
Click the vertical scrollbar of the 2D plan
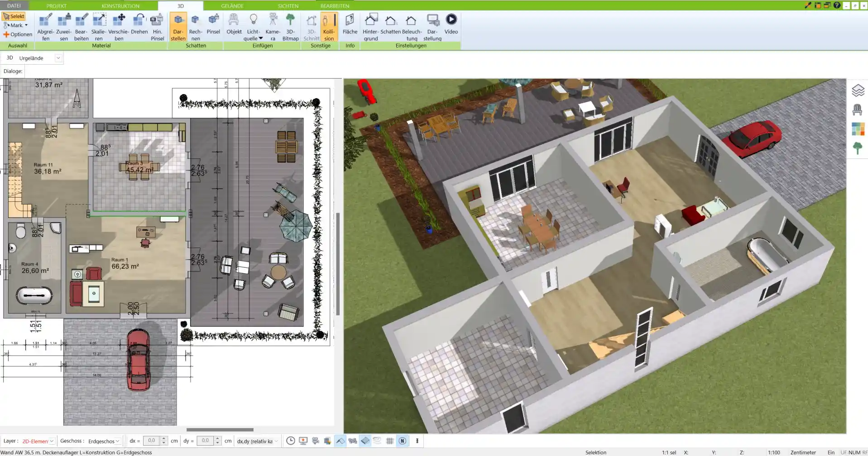[x=338, y=264]
